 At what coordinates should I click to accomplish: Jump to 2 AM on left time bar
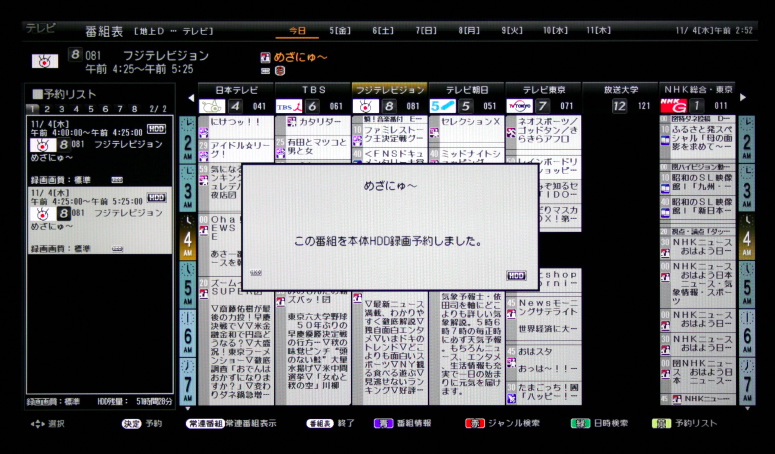[x=187, y=140]
